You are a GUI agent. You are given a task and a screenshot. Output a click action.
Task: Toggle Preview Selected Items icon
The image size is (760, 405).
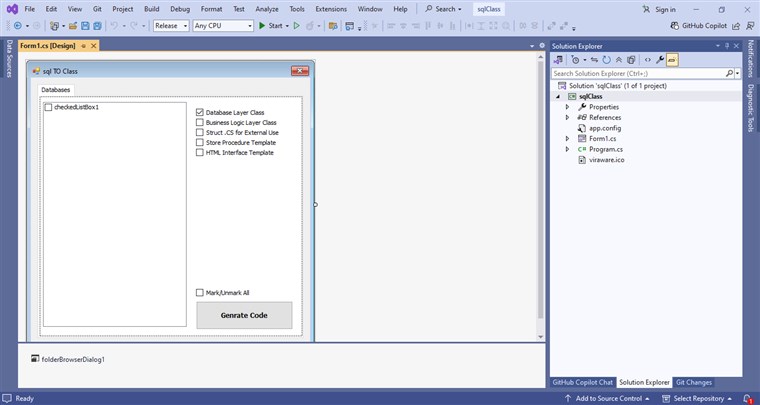click(x=672, y=60)
